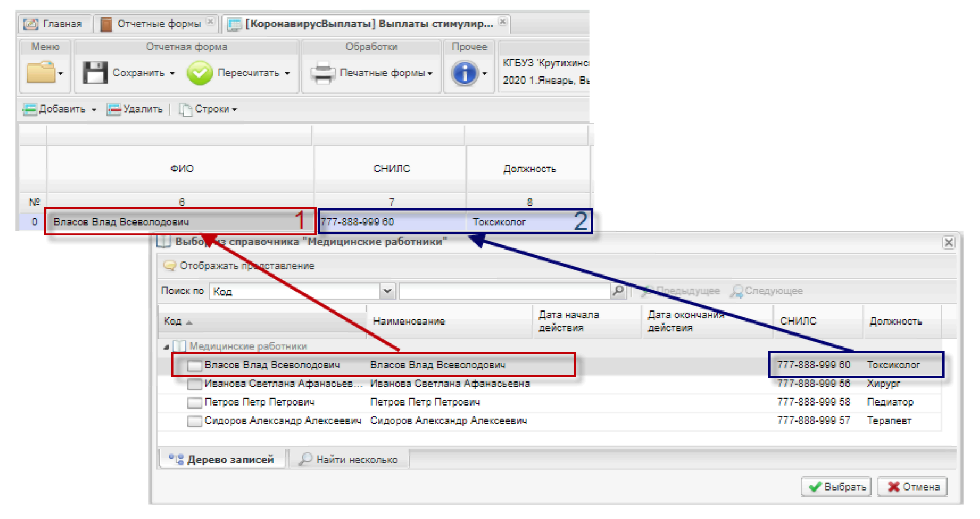This screenshot has height=519, width=980.
Task: Click the Save floppy disk icon
Action: click(x=95, y=73)
